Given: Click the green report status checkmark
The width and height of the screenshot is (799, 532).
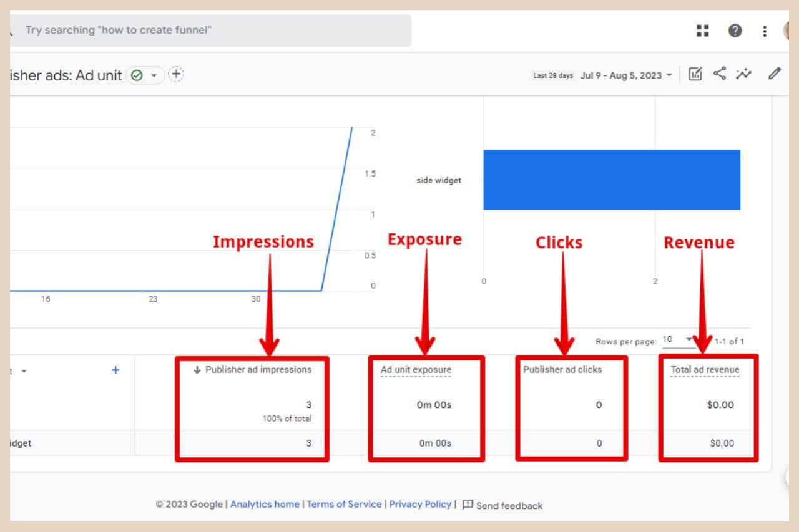Looking at the screenshot, I should pos(137,75).
